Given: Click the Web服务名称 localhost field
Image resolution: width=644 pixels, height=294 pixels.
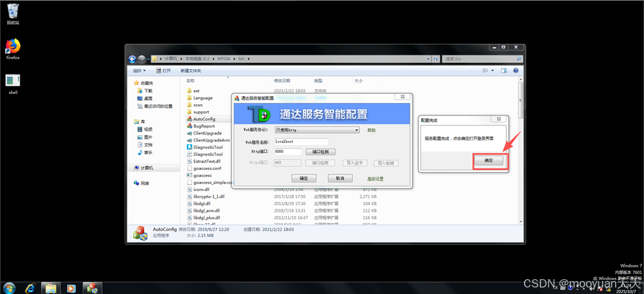Looking at the screenshot, I should pyautogui.click(x=301, y=141).
